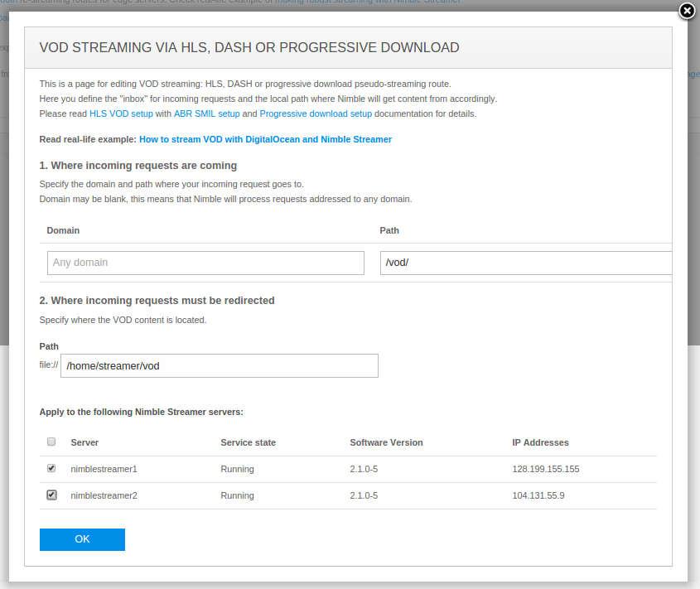
Task: Click version 2.1.0-5 for nimblestreamer1
Action: click(364, 470)
